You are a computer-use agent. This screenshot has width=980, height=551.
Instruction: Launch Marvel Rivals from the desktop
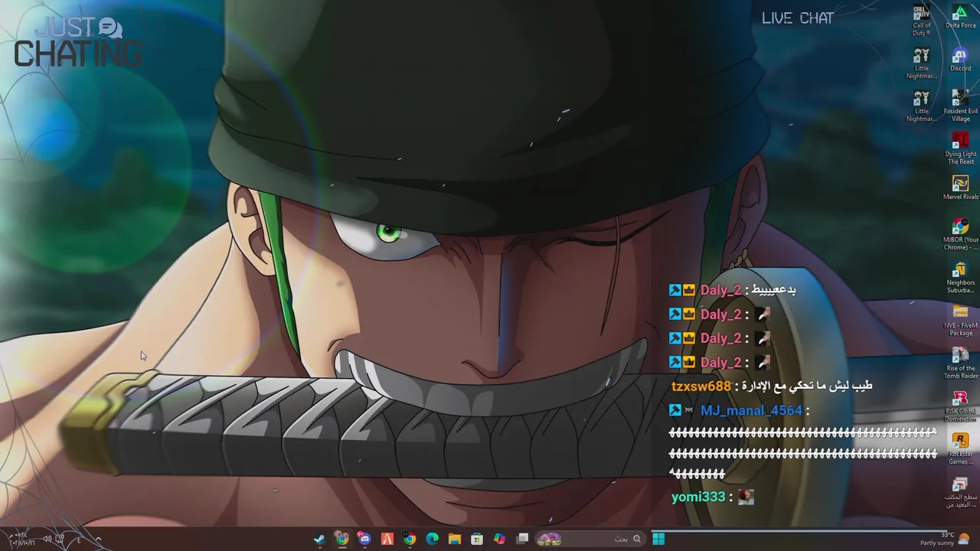960,188
